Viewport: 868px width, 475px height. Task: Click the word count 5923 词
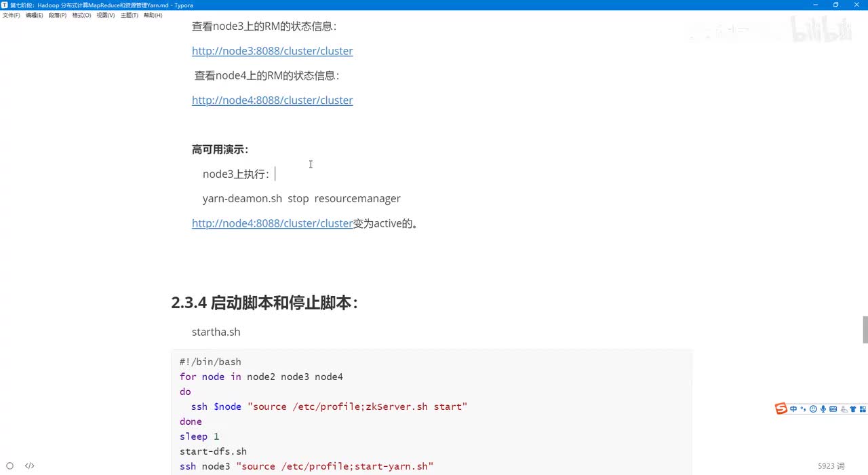[x=831, y=466]
